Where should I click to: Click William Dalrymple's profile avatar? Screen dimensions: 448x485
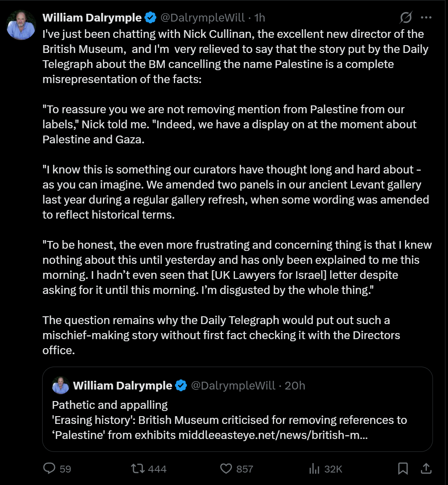(21, 25)
